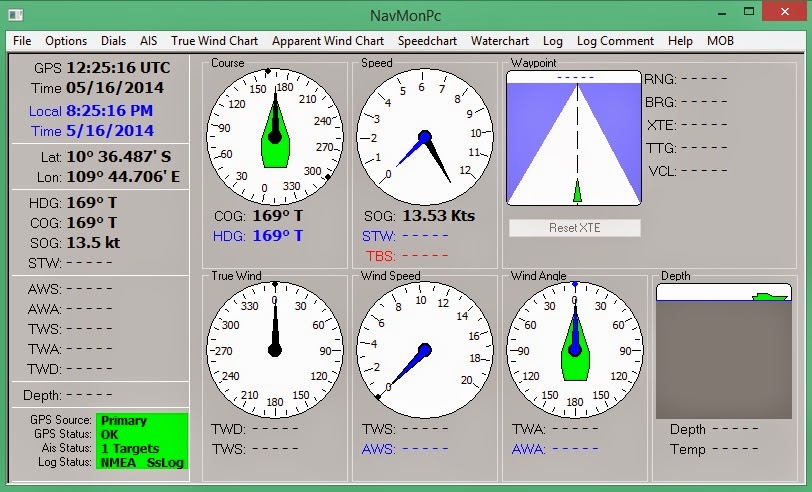Click the GPS time 12:25:16 UTC
812x492 pixels.
118,68
